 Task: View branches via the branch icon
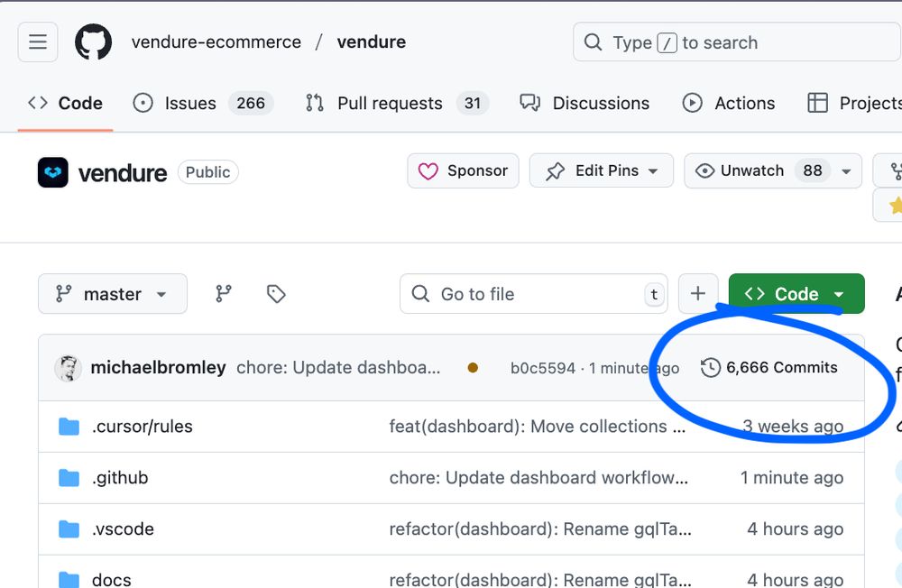click(x=224, y=294)
